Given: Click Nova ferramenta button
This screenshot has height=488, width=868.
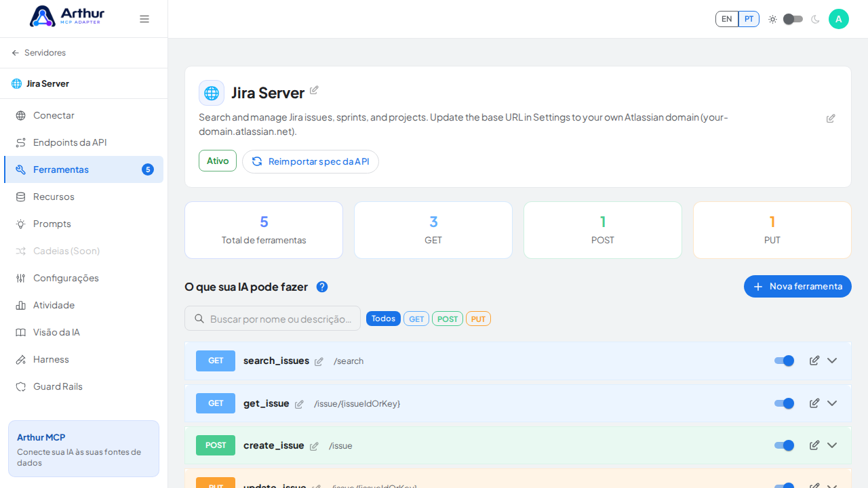Looking at the screenshot, I should pos(797,286).
